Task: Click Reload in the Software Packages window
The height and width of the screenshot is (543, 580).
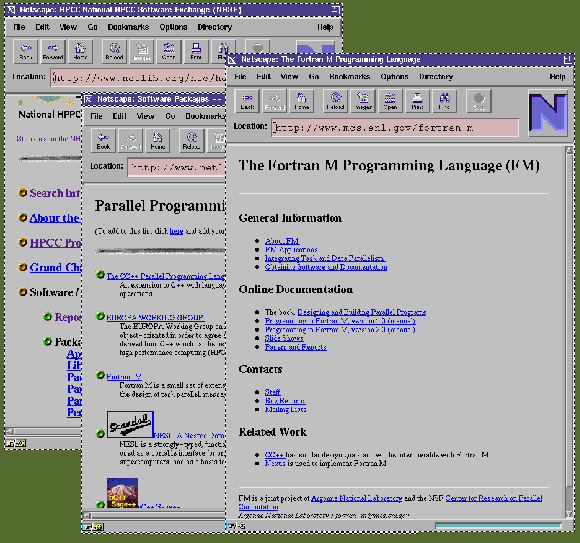Action: (192, 141)
